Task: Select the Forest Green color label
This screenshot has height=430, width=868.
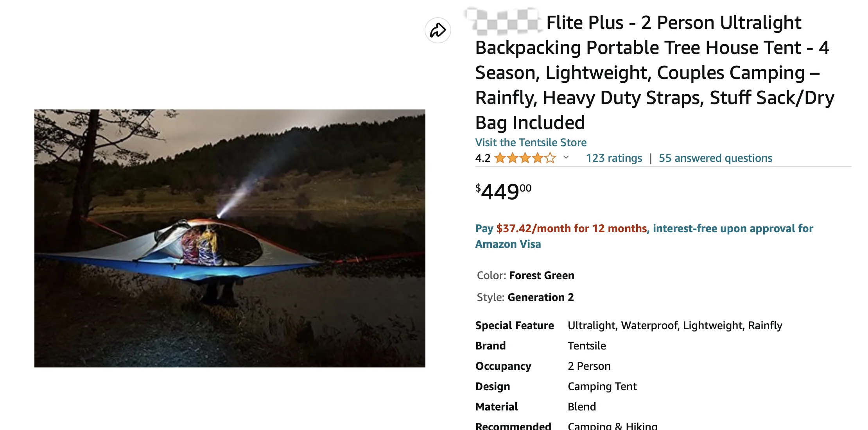Action: click(542, 275)
